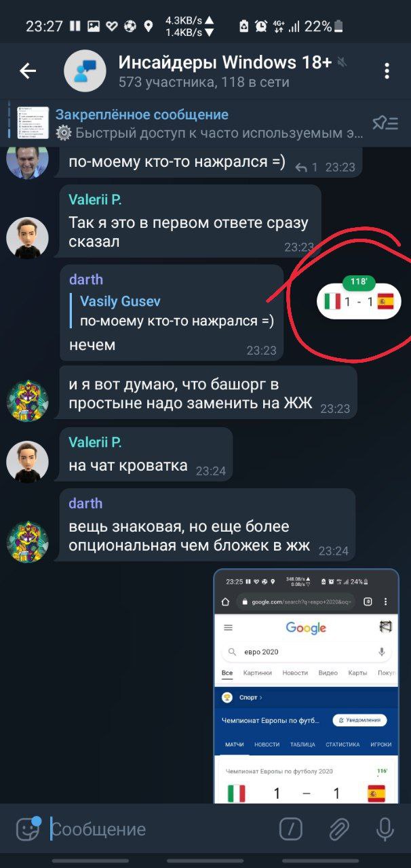
Task: Tap the reply count on Vasily's message
Action: (x=307, y=167)
